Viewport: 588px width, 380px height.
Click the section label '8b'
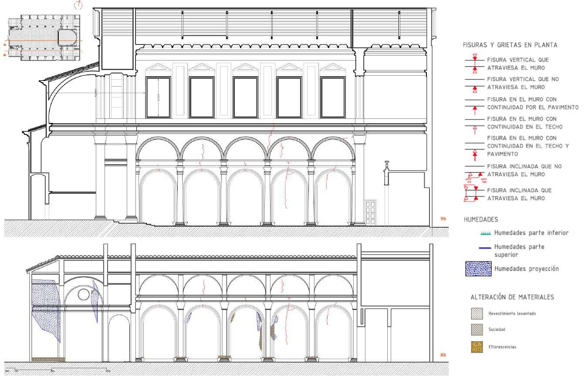click(x=443, y=355)
